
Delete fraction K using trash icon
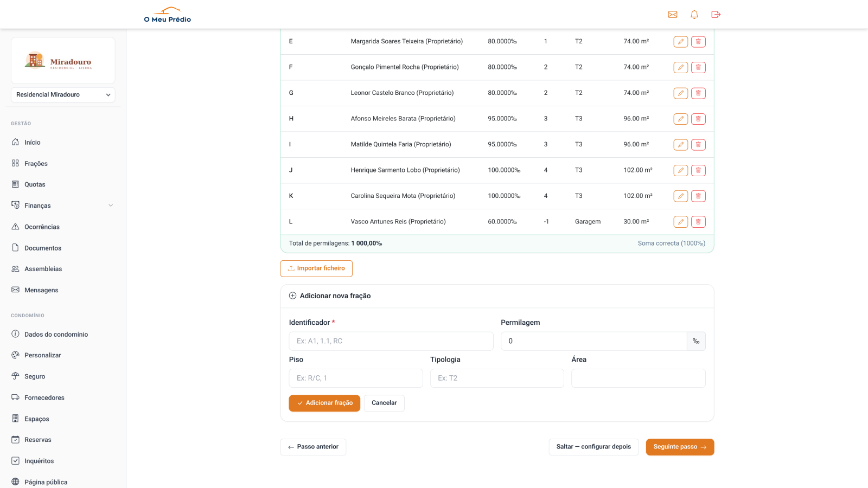point(698,196)
